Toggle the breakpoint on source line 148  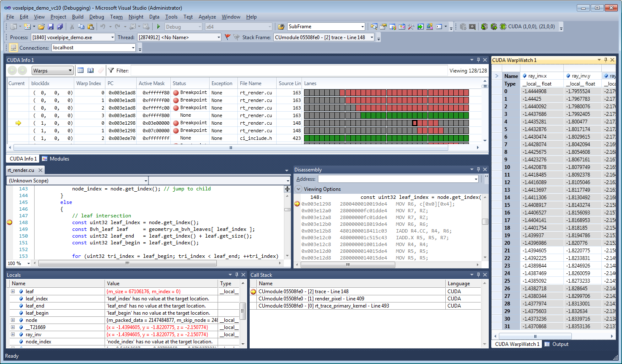pos(10,222)
